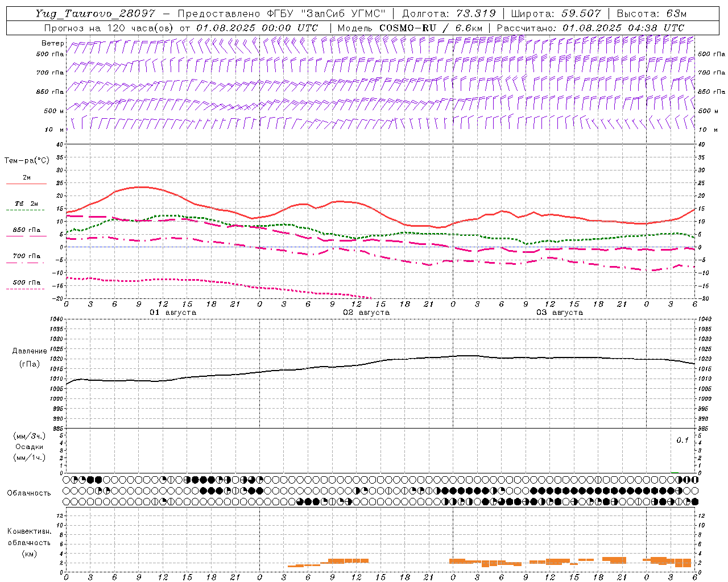Click the Облачность cloud cover label
The image size is (728, 582).
point(29,493)
